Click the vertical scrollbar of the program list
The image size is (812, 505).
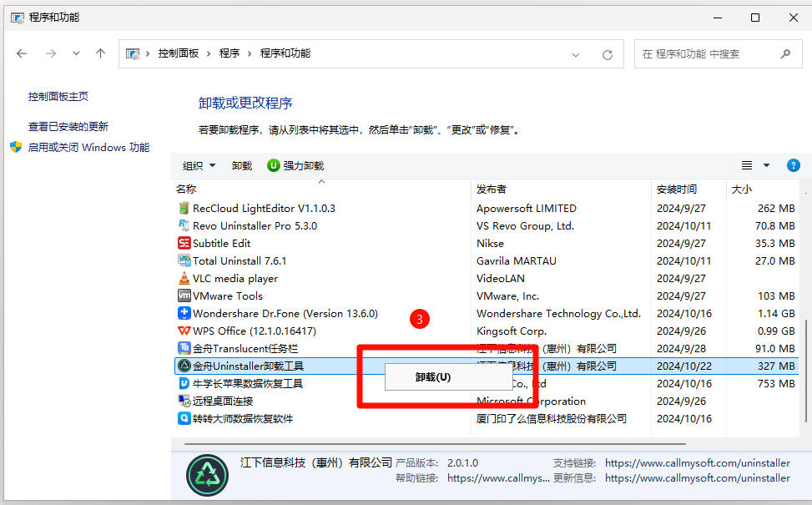pyautogui.click(x=806, y=371)
